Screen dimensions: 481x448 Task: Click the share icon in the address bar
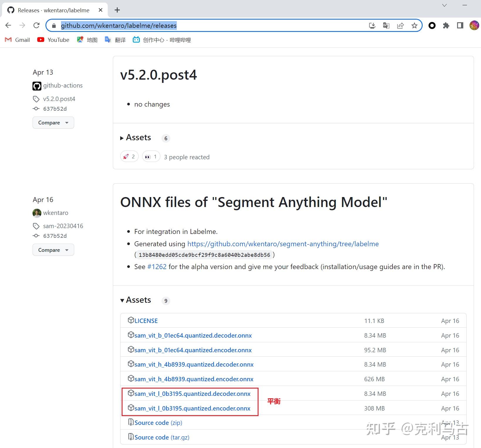click(x=400, y=25)
